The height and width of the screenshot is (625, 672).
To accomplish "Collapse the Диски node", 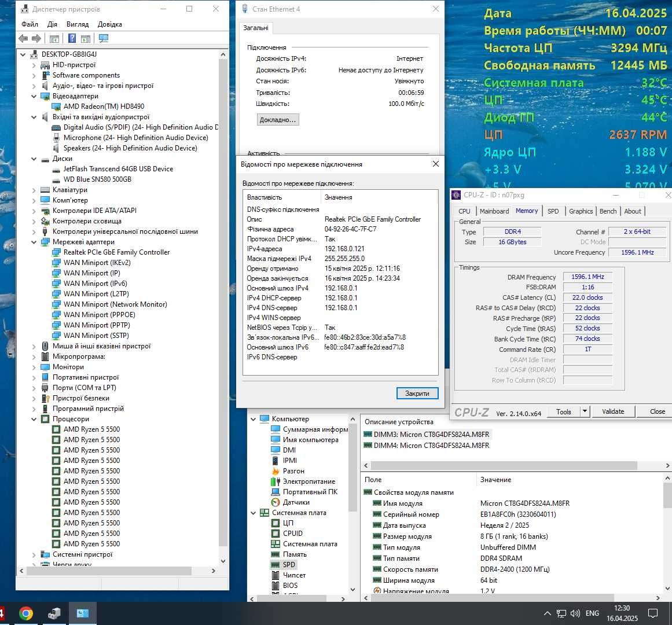I will 34,159.
